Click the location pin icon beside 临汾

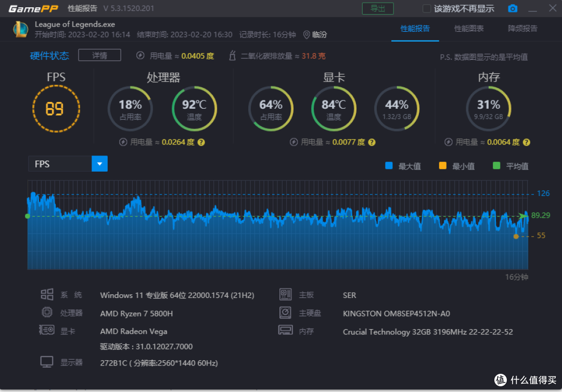(x=306, y=35)
